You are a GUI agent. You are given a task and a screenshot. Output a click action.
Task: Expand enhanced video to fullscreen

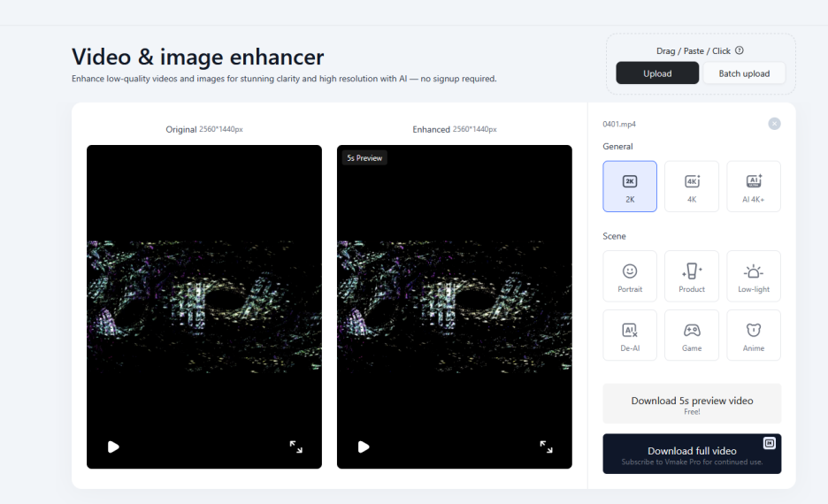tap(547, 447)
